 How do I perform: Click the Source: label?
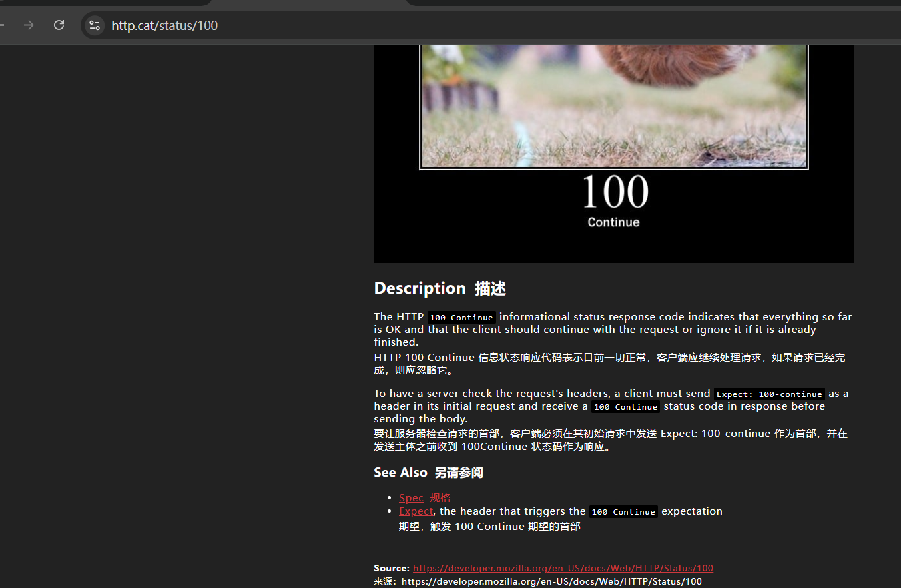coord(392,568)
